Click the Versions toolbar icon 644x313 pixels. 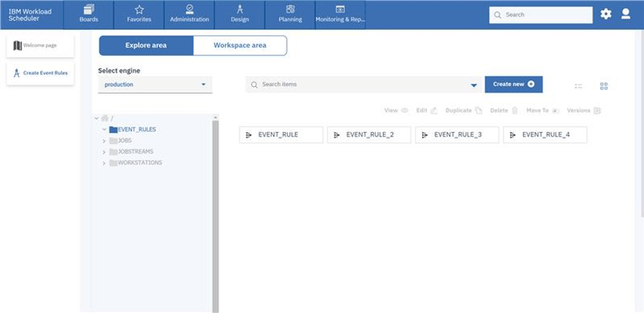pos(597,110)
